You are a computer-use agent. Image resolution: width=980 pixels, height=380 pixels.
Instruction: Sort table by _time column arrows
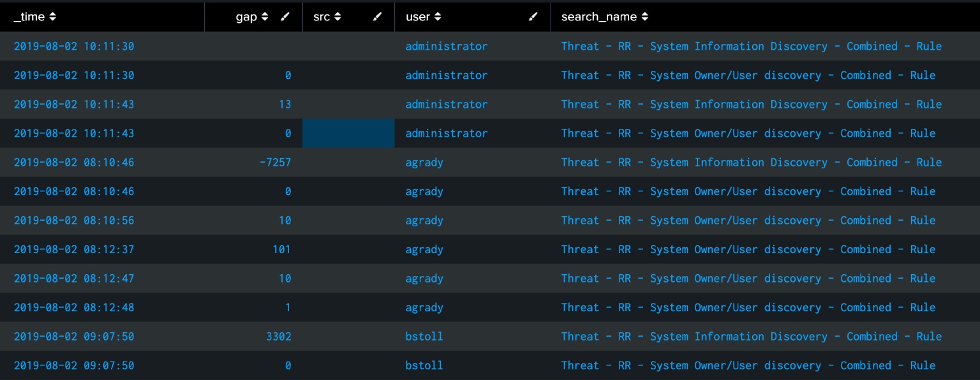click(x=53, y=17)
